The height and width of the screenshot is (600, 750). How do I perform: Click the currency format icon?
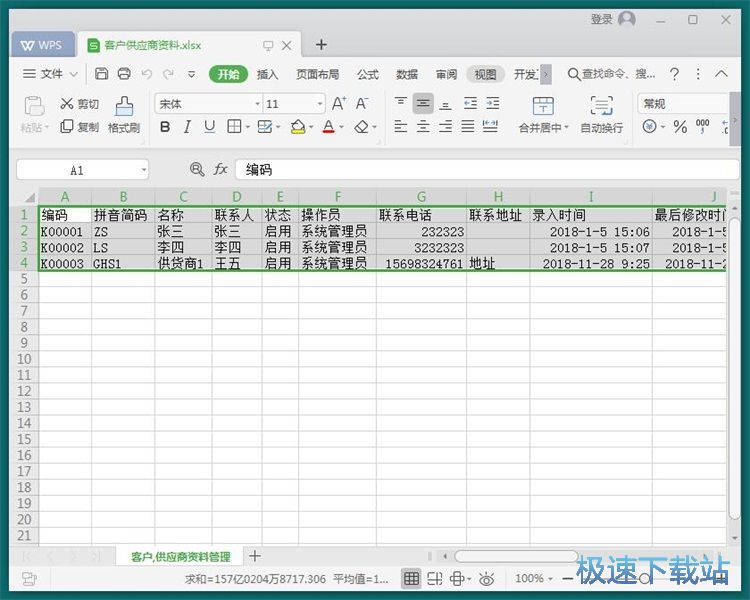pos(650,126)
